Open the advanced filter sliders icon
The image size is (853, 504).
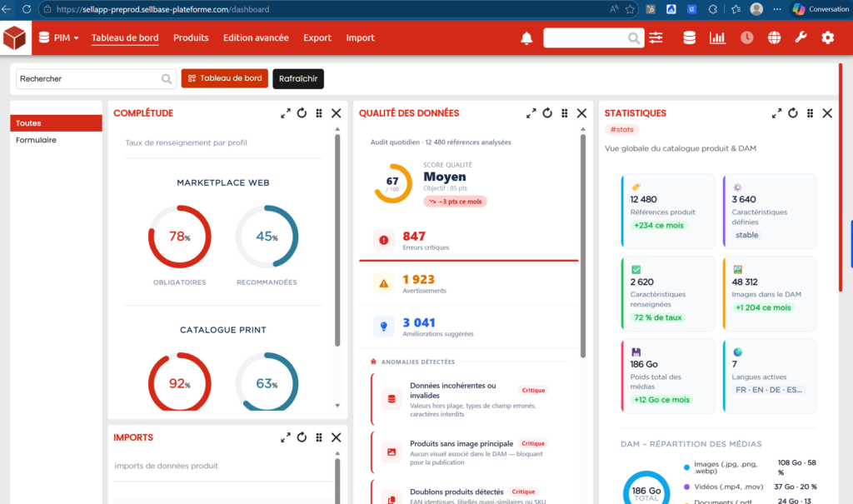pyautogui.click(x=656, y=38)
